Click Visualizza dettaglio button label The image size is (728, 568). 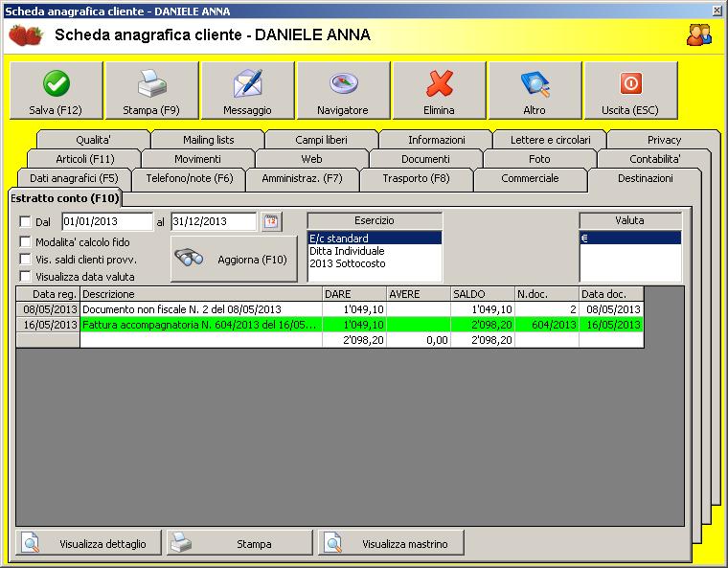[x=102, y=544]
